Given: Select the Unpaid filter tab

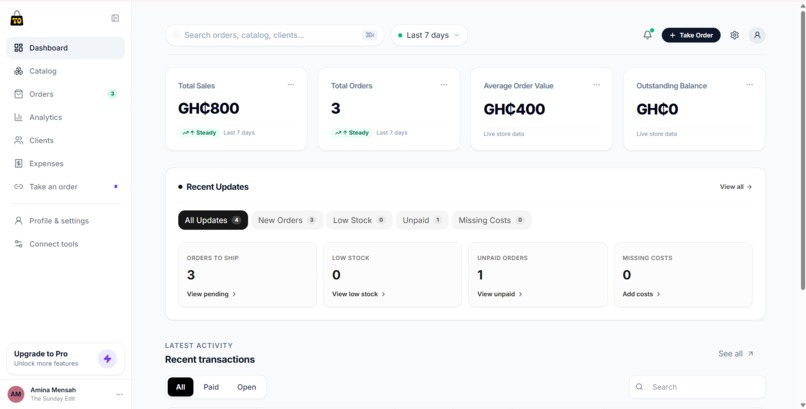Looking at the screenshot, I should [422, 220].
